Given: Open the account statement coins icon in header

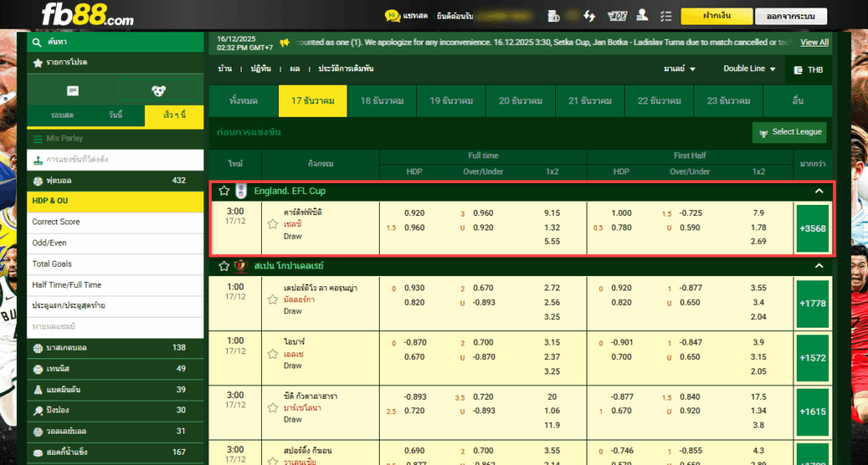Looking at the screenshot, I should (x=554, y=16).
